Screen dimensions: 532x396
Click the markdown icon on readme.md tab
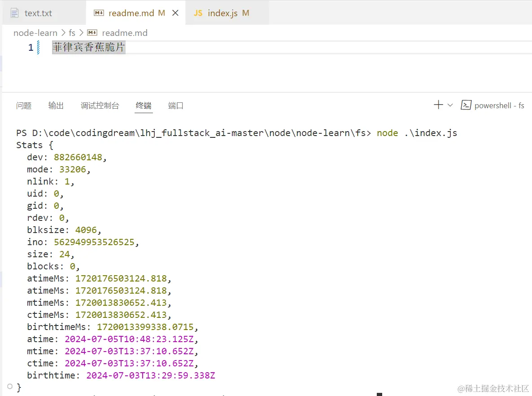[x=99, y=13]
